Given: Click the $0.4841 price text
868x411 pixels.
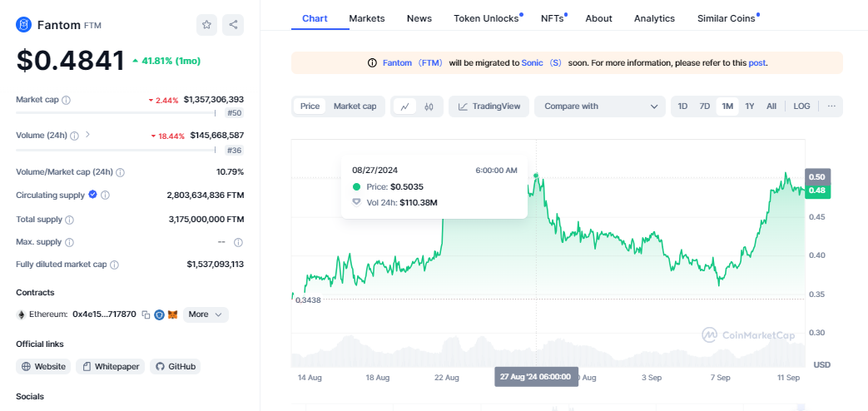Looking at the screenshot, I should pyautogui.click(x=70, y=61).
